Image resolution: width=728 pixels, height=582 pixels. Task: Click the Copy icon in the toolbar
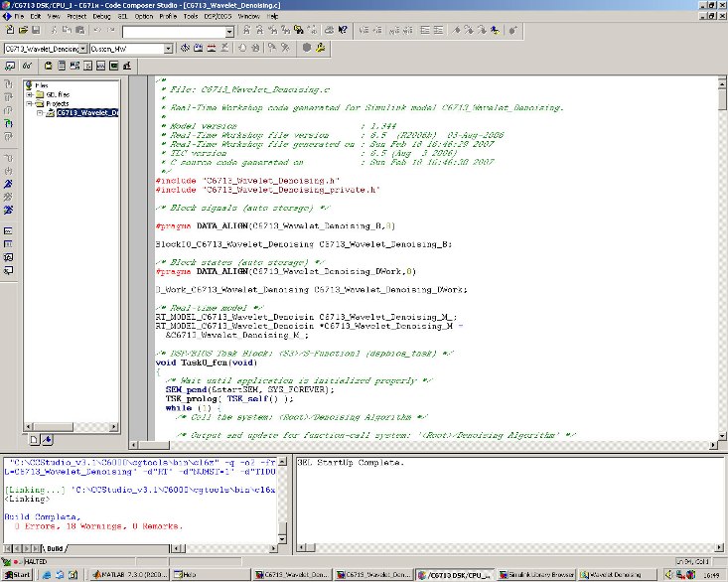pos(67,30)
